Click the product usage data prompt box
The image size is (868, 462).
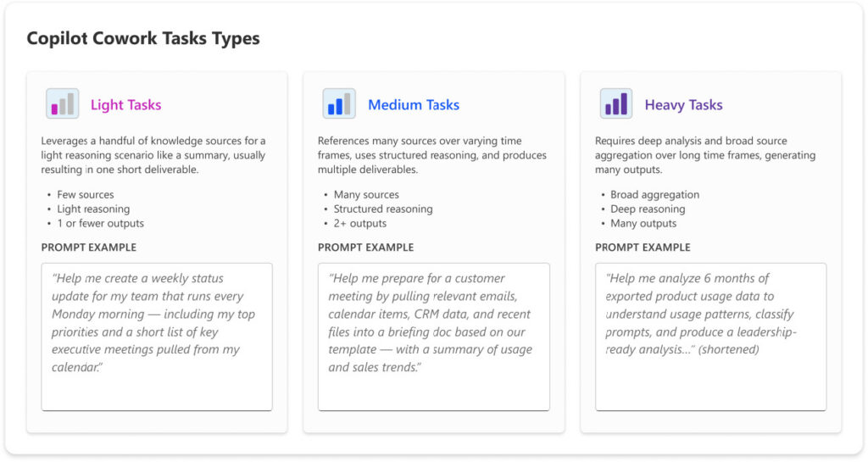coord(711,337)
